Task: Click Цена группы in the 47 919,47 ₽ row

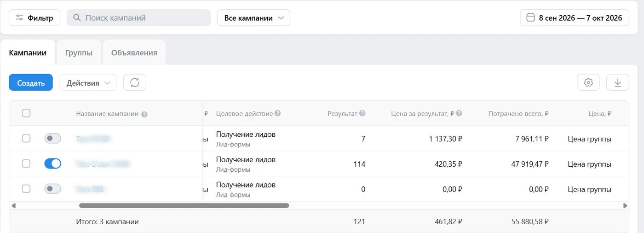Action: [590, 164]
